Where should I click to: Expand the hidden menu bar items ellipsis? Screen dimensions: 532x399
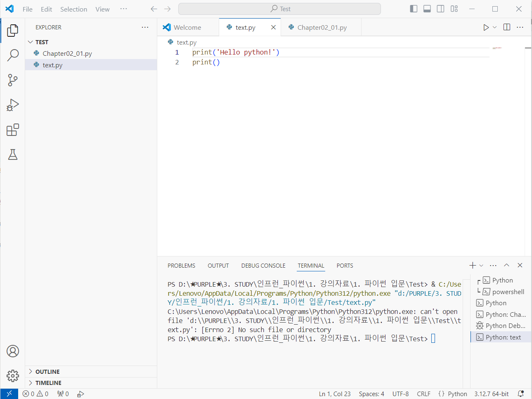point(123,9)
